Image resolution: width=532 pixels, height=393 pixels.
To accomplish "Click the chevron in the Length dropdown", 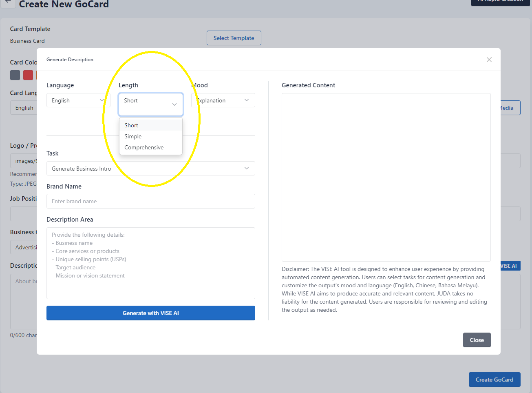I will click(x=174, y=104).
